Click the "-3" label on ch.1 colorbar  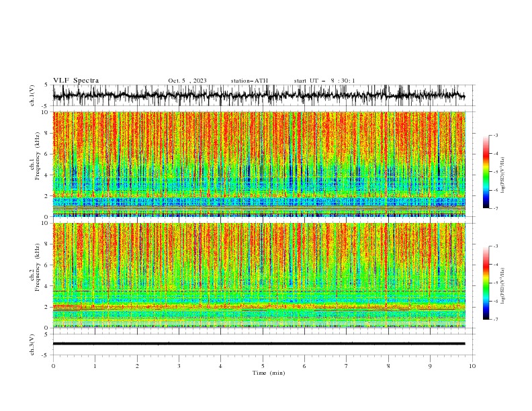495,135
